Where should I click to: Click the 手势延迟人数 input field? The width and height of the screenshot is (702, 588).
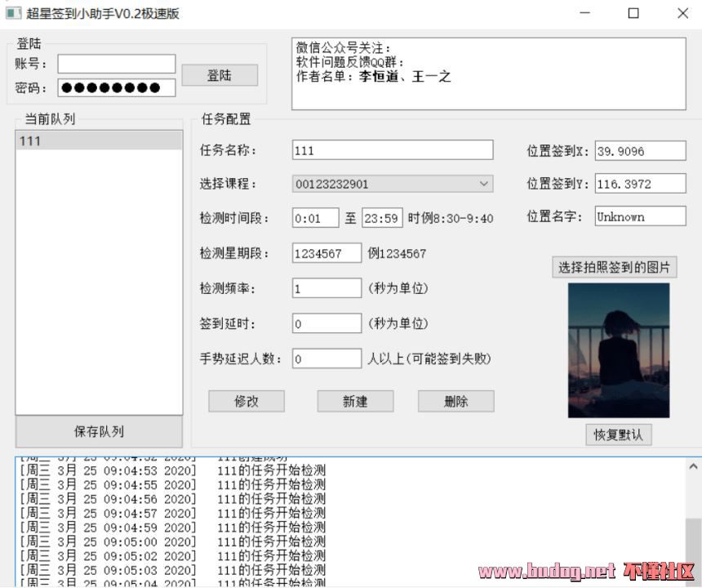click(327, 359)
